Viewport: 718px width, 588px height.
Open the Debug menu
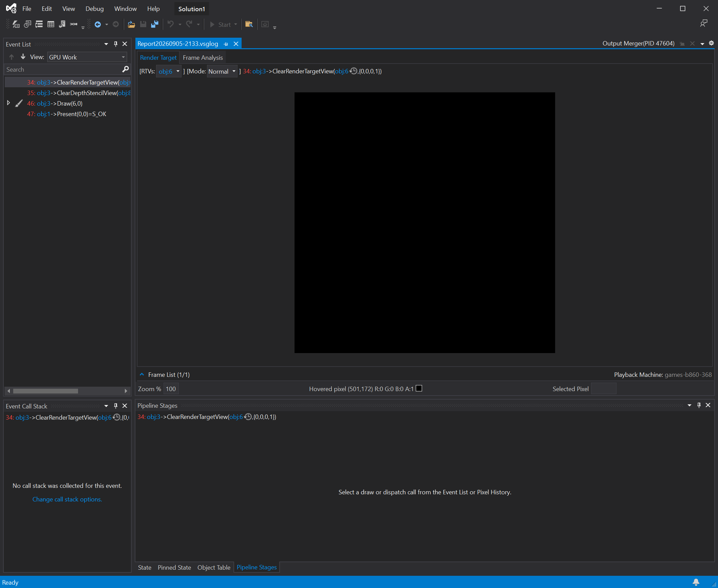(94, 9)
